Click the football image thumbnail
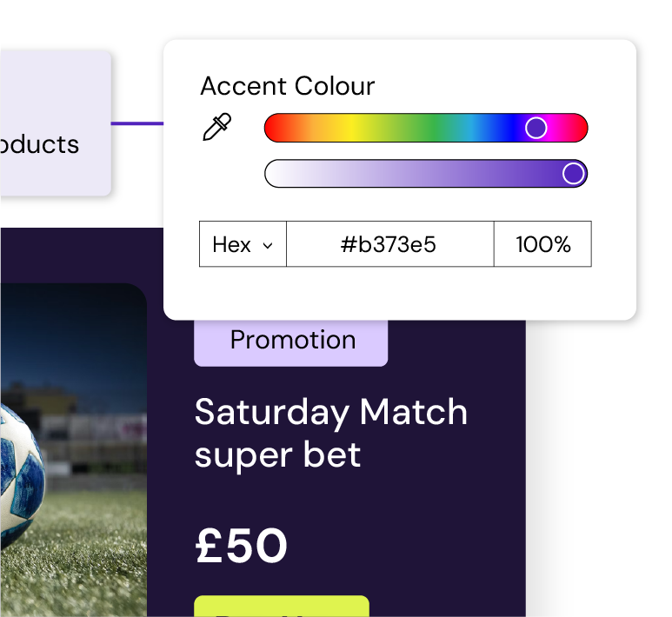672x617 pixels. point(73,450)
